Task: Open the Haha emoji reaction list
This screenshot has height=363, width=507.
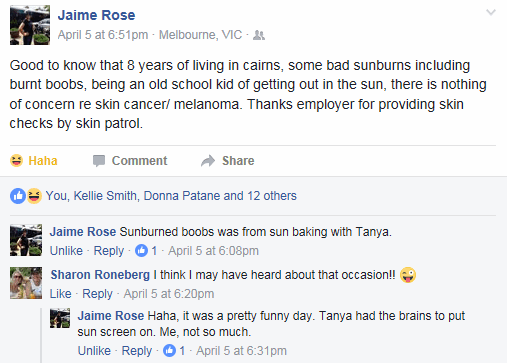Action: click(x=34, y=196)
